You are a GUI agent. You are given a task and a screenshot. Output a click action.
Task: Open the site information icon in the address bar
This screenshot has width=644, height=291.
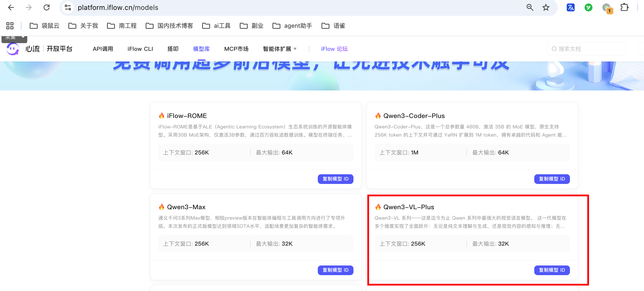coord(68,7)
